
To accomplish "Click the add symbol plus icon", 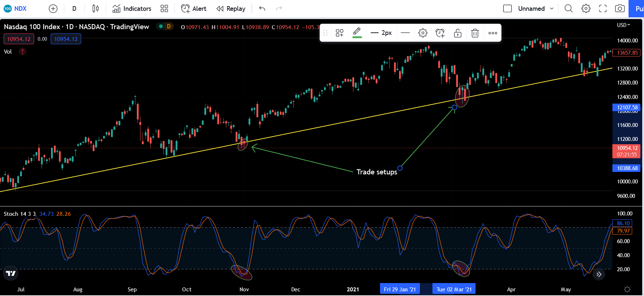I will [53, 9].
